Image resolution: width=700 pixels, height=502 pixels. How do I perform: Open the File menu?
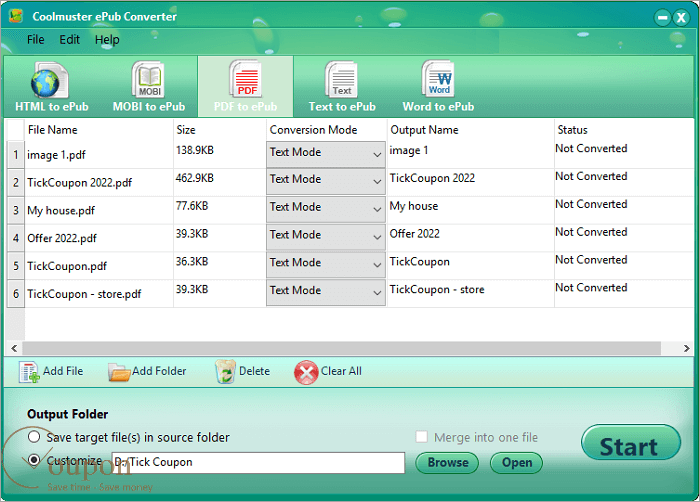(36, 40)
